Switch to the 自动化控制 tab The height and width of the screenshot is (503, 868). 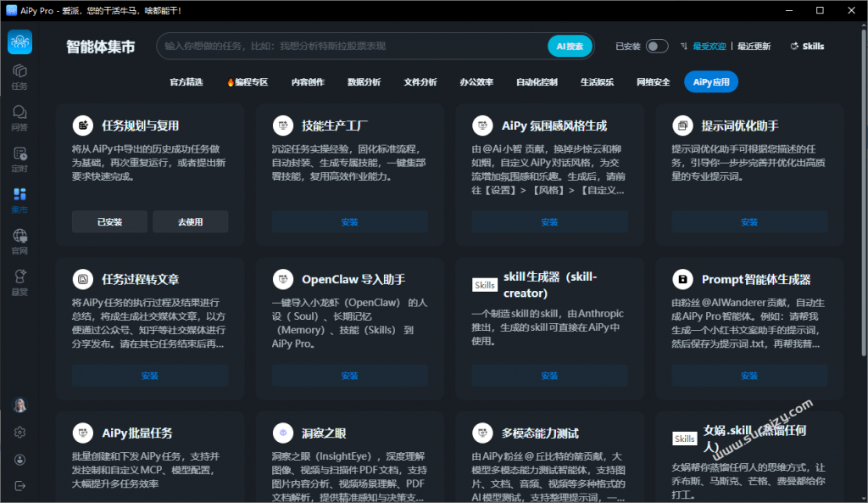tap(537, 82)
